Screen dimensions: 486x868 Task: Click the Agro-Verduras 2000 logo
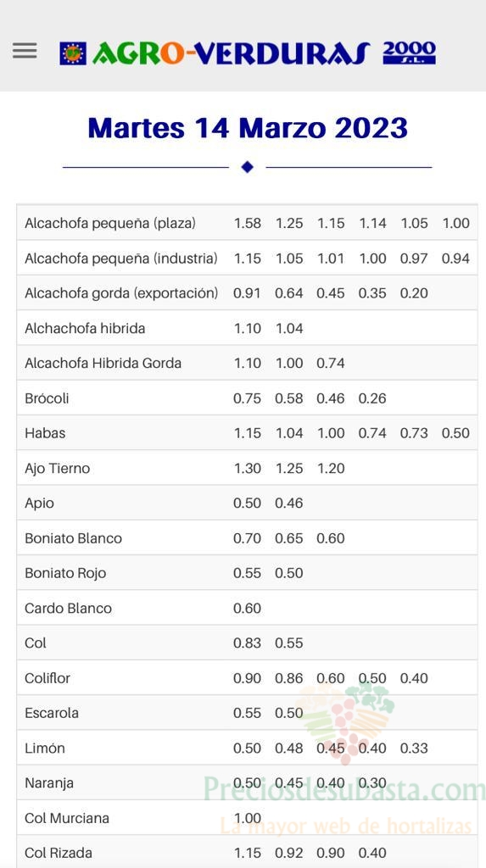click(248, 53)
